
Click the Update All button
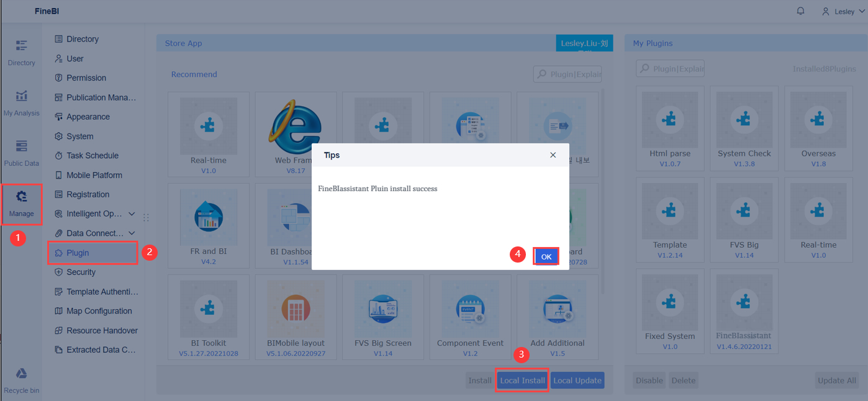pos(836,380)
